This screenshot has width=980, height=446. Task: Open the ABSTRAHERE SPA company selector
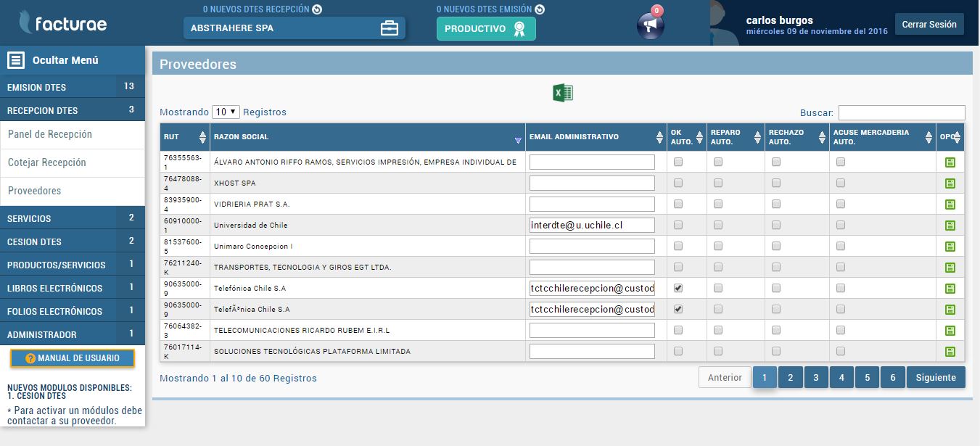tap(294, 28)
